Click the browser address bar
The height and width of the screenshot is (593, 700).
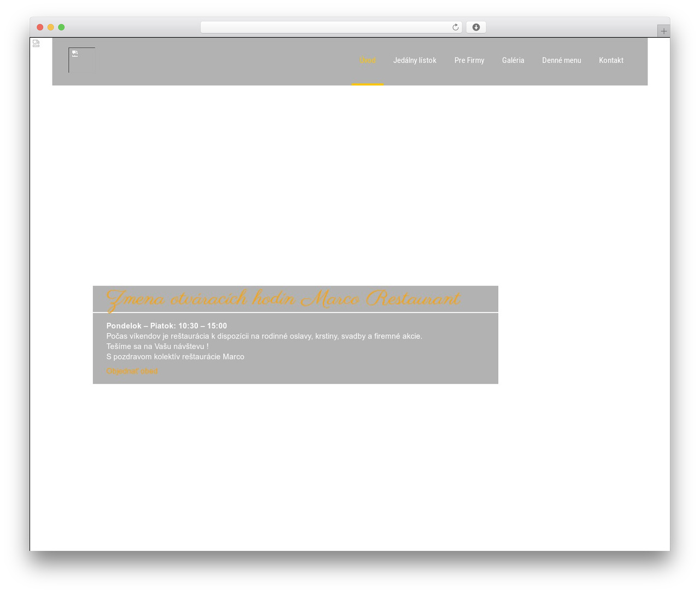331,27
